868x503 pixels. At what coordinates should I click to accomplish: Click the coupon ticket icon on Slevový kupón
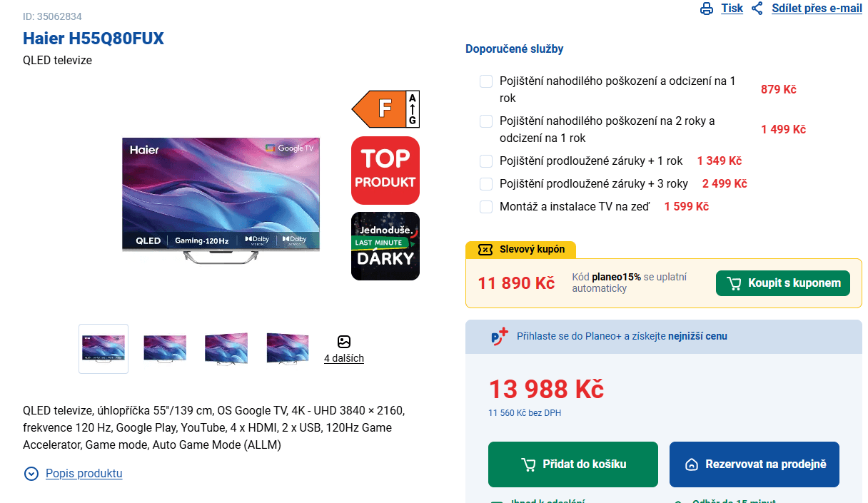point(486,250)
